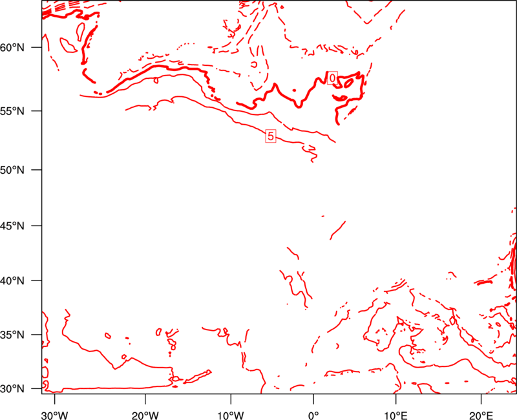This screenshot has height=420, width=517.
Task: Click the 40°N latitude axis label
Action: pos(12,281)
